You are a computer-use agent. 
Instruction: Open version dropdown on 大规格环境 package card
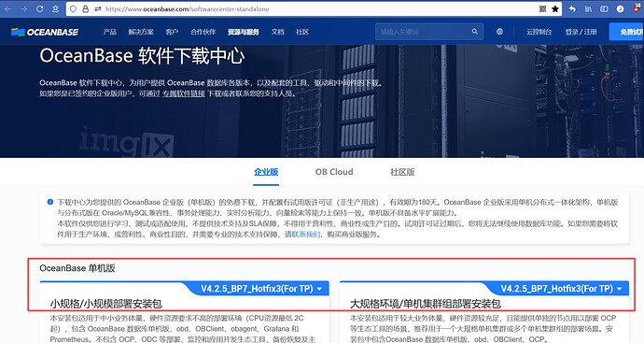[x=562, y=289]
